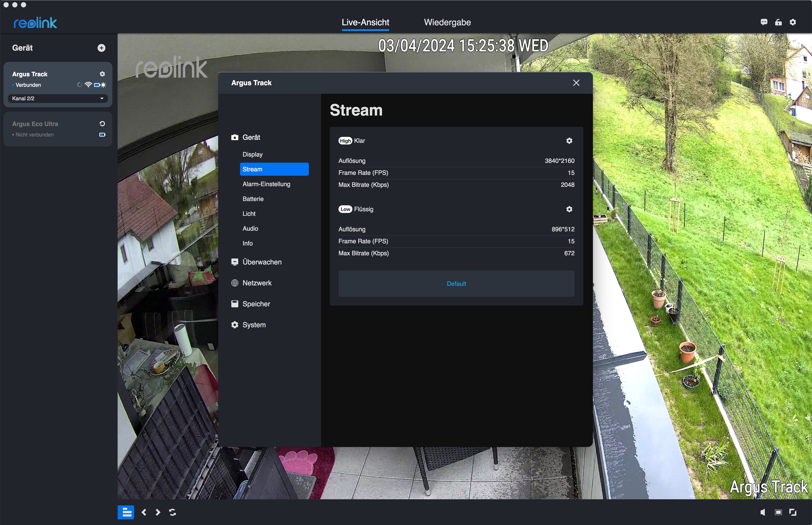Viewport: 812px width, 525px height.
Task: Go to next camera page arrow
Action: [158, 512]
